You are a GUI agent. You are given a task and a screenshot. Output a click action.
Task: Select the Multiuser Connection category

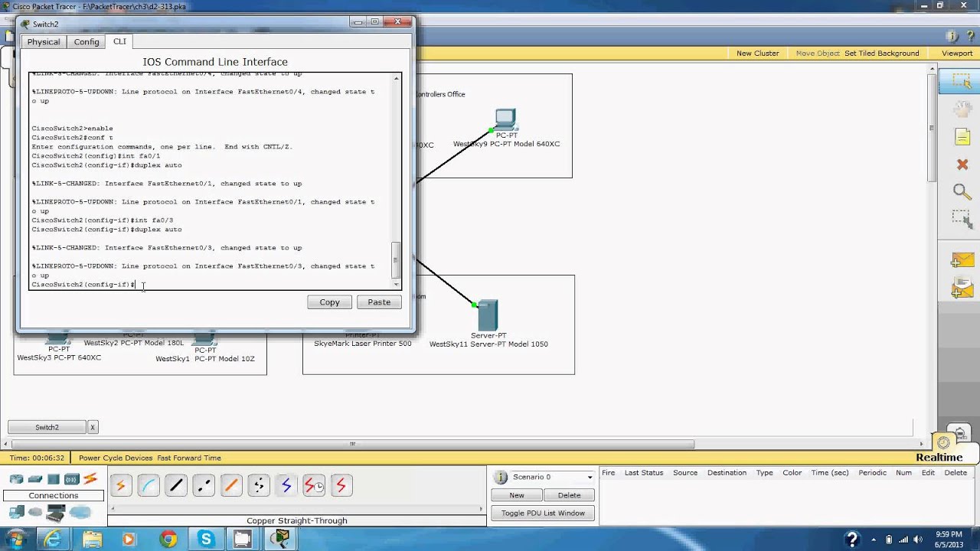click(x=80, y=512)
